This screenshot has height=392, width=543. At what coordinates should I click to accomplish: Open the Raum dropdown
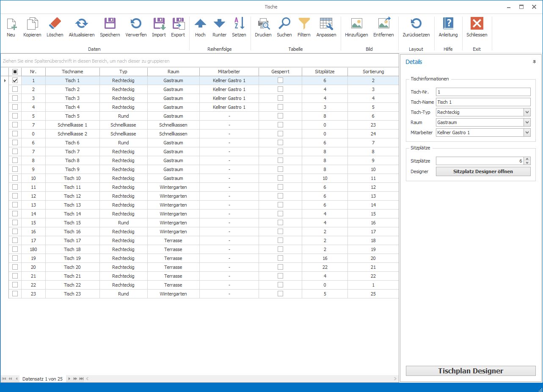(527, 122)
